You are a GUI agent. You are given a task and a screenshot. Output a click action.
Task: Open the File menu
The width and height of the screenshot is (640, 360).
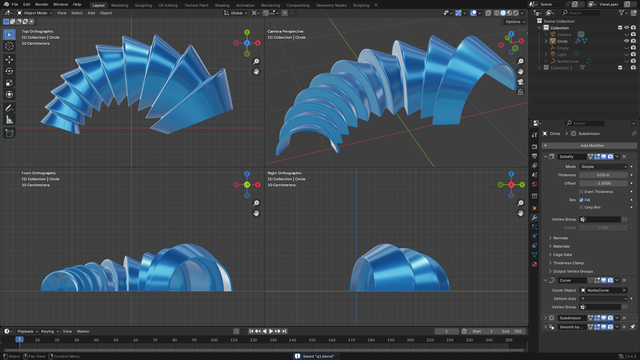[15, 4]
